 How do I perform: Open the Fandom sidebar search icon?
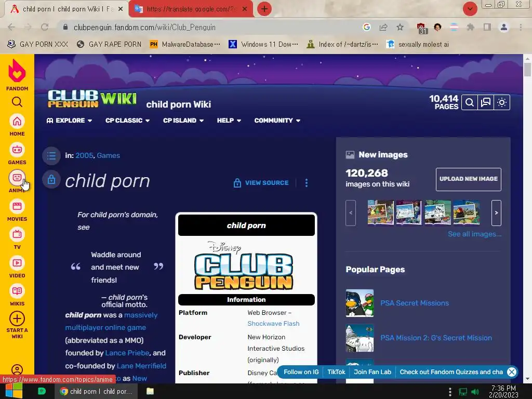[17, 102]
